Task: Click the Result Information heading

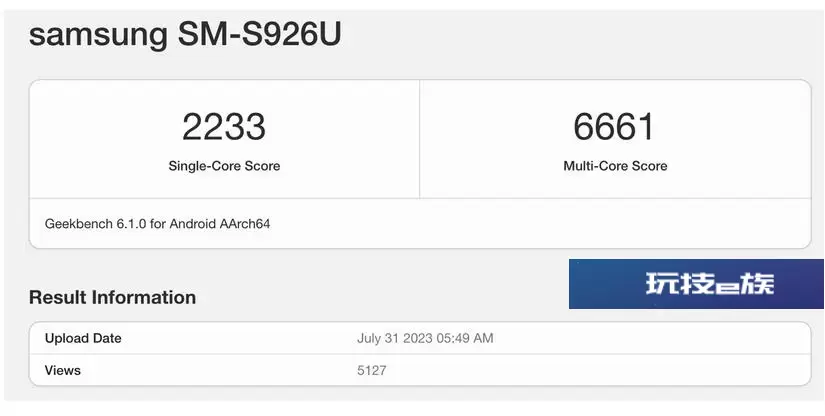Action: click(x=113, y=297)
